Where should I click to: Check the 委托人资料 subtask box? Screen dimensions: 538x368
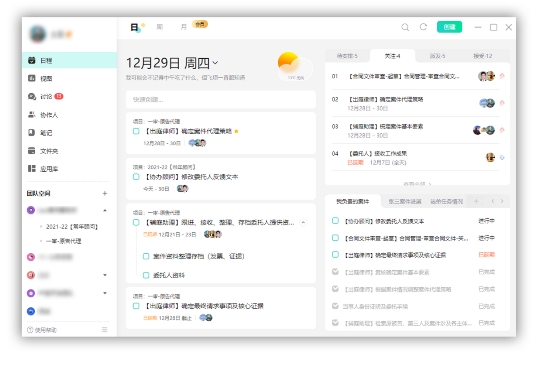[x=146, y=275]
